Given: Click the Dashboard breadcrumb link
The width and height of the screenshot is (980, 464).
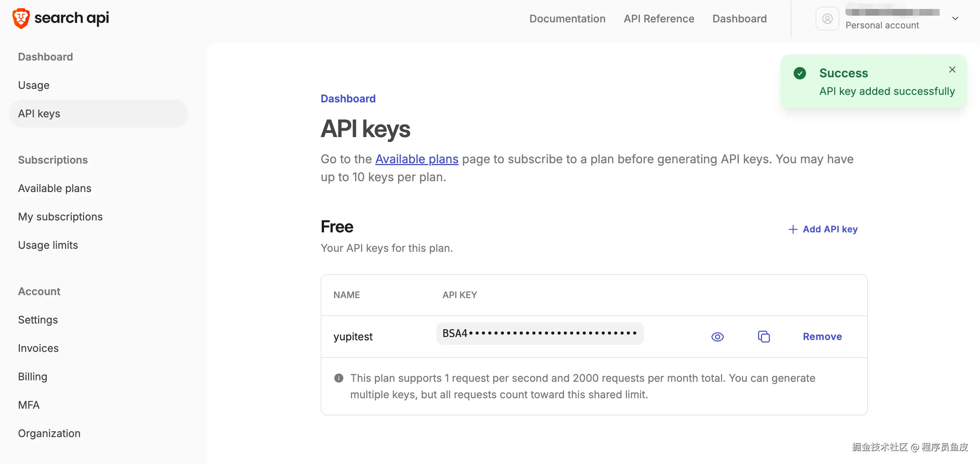Looking at the screenshot, I should tap(348, 99).
